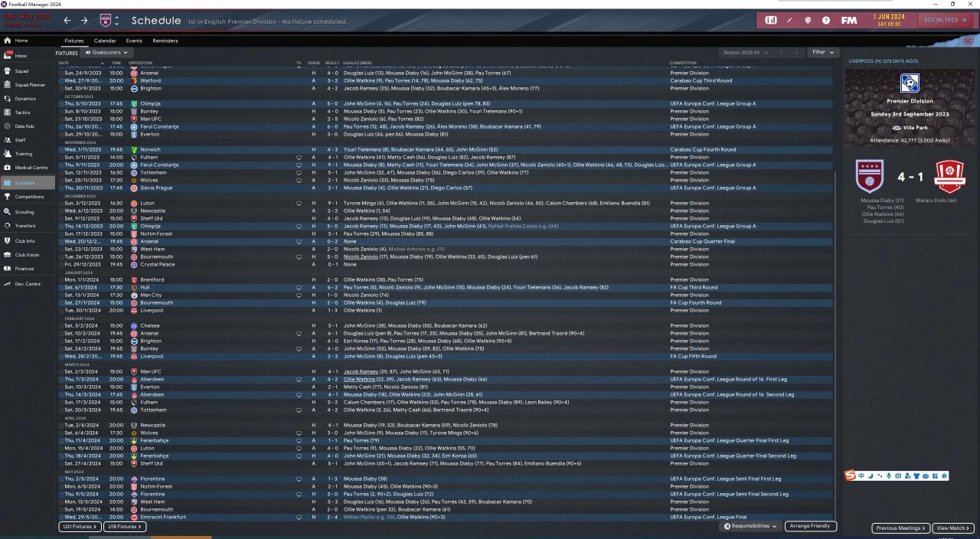Click the Chelsea club badge in fixtures
980x539 pixels.
tap(134, 325)
